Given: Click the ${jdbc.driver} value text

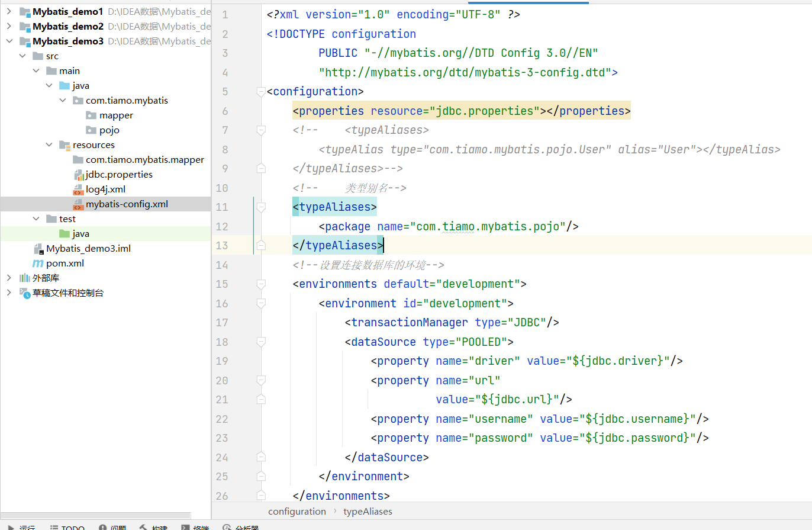Looking at the screenshot, I should 618,361.
